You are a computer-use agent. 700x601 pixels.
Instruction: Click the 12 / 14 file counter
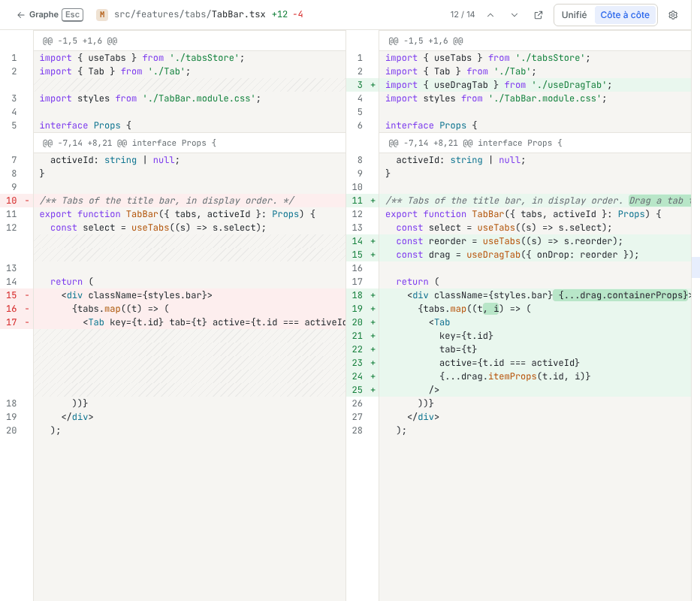[463, 15]
